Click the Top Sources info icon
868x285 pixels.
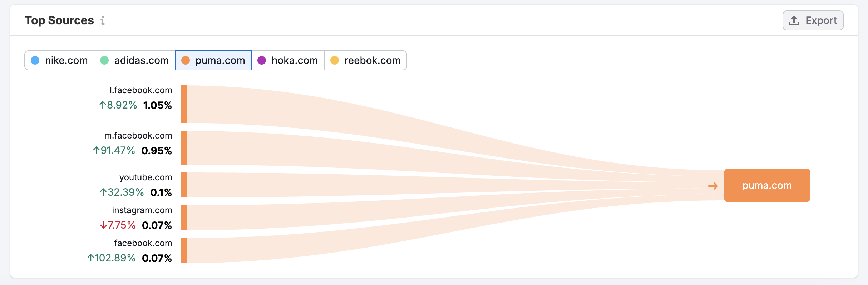pyautogui.click(x=103, y=21)
